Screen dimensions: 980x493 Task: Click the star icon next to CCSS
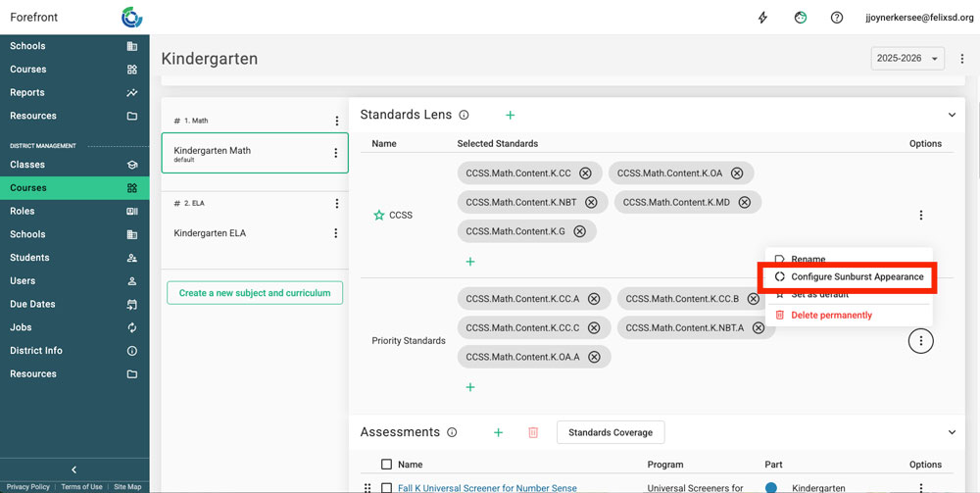click(x=379, y=215)
